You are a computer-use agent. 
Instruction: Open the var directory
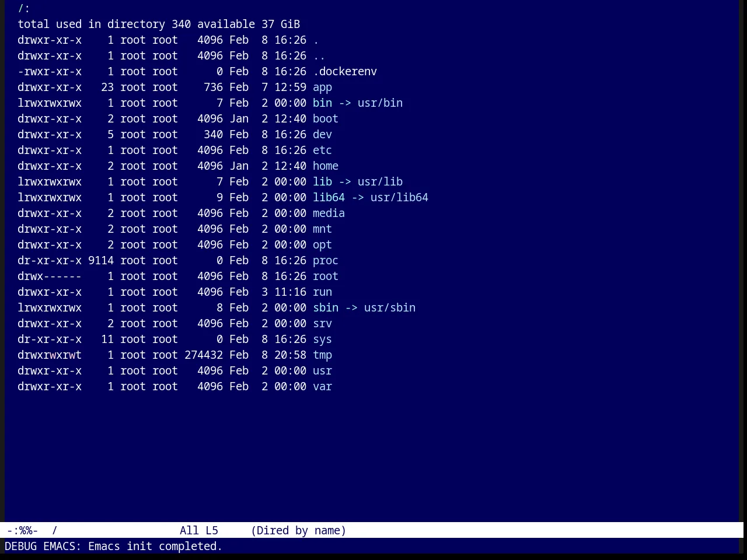(322, 387)
